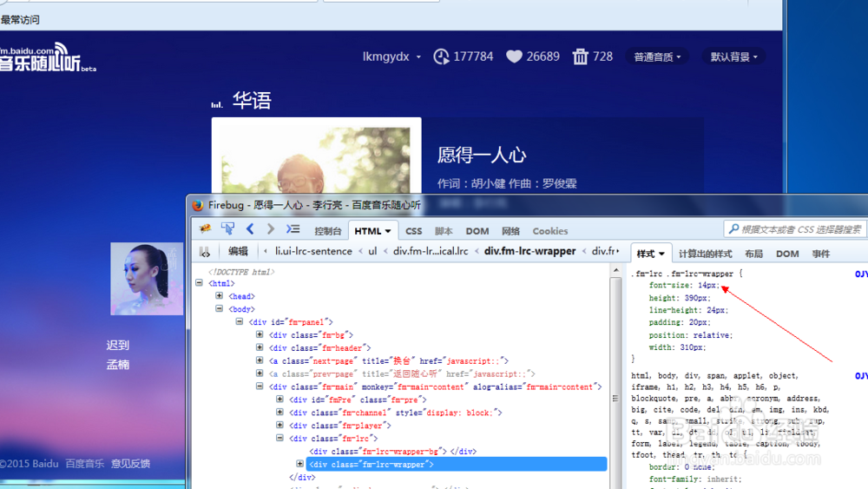Expand the selected fm-lrc-wrapper node
The height and width of the screenshot is (489, 868).
tap(299, 464)
